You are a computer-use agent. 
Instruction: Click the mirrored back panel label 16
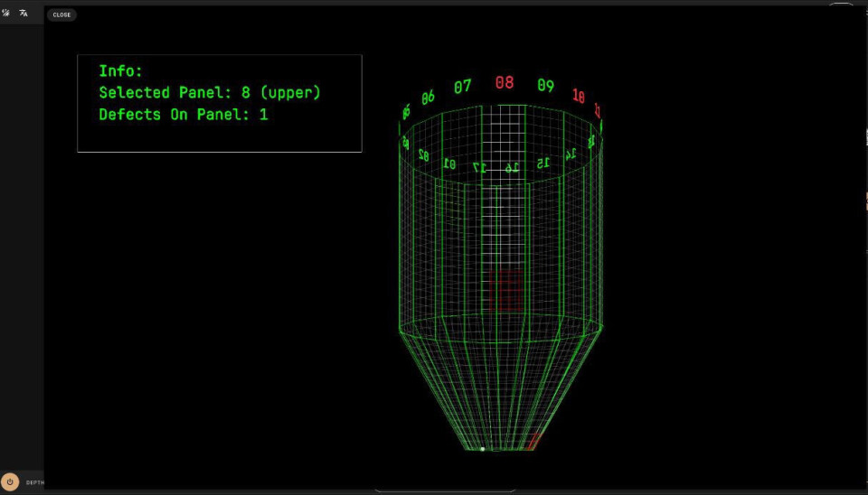tap(512, 167)
